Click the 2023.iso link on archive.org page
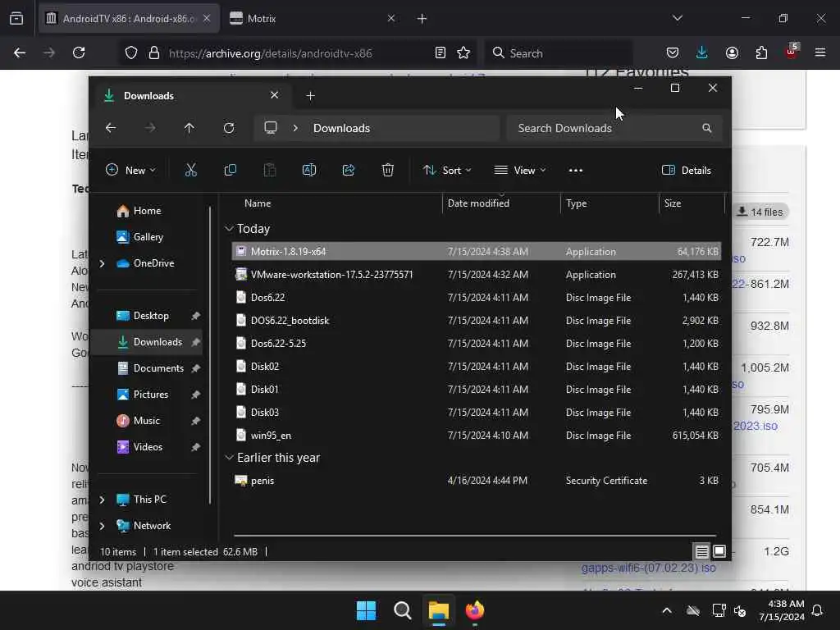840x630 pixels. [x=756, y=426]
